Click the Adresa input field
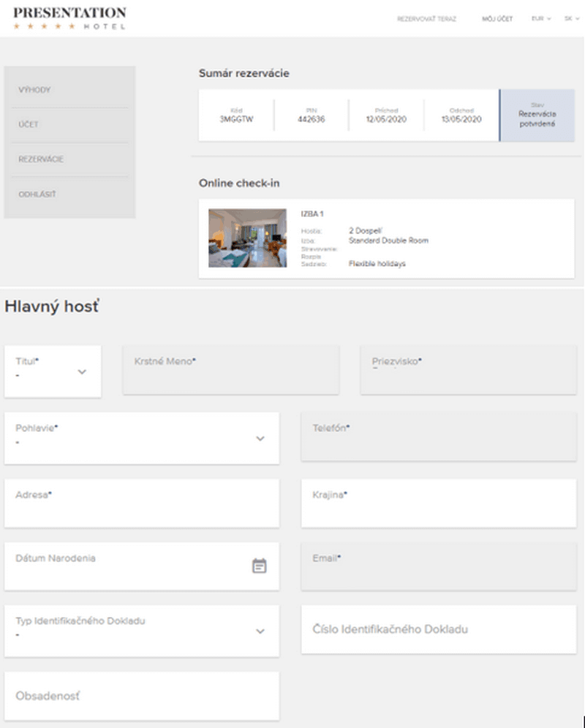The image size is (585, 728). (x=142, y=504)
